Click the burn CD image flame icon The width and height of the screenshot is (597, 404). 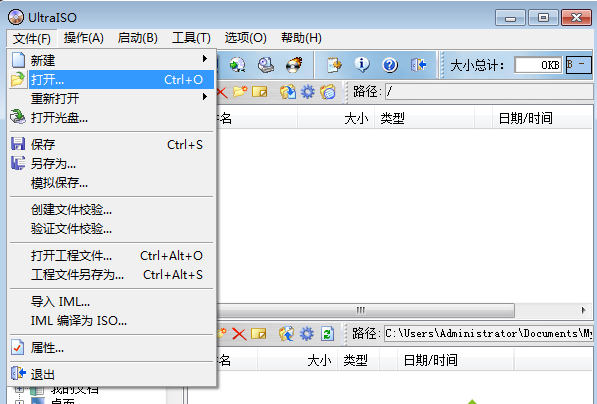pyautogui.click(x=294, y=65)
